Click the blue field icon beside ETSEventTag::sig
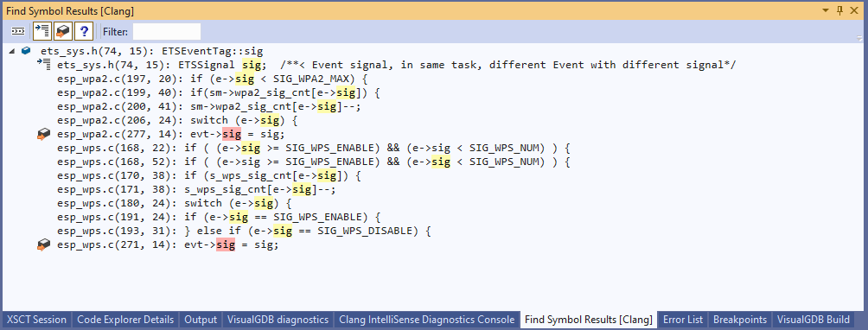Viewport: 868px width, 330px height. pyautogui.click(x=26, y=51)
